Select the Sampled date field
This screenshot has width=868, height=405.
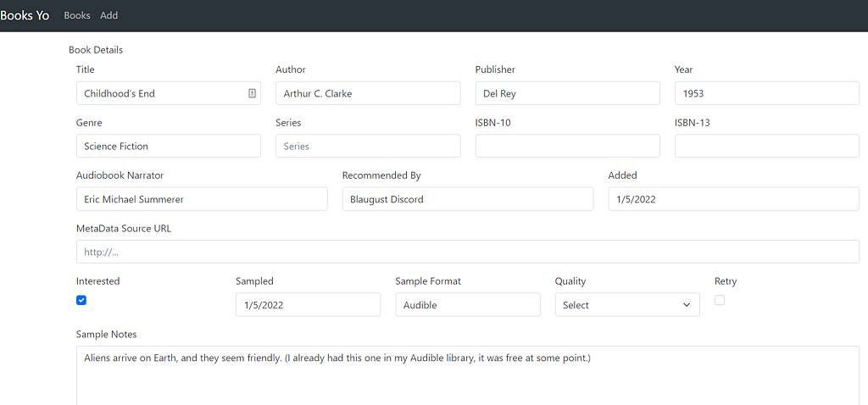click(308, 305)
